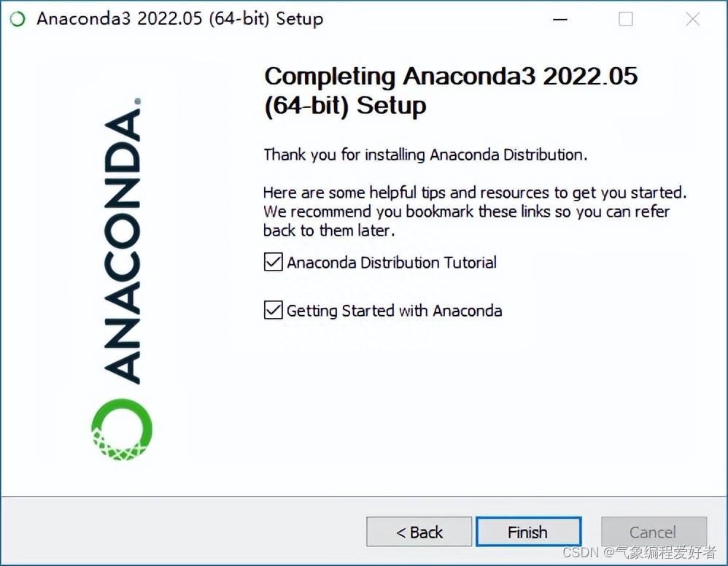
Task: Minimize the Anaconda3 Setup window
Action: [x=560, y=20]
